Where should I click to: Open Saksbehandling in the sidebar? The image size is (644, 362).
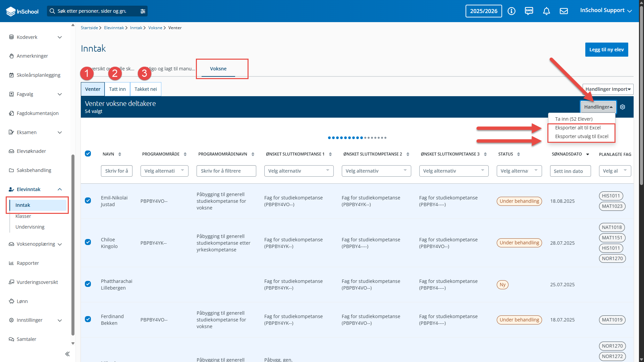[x=34, y=170]
